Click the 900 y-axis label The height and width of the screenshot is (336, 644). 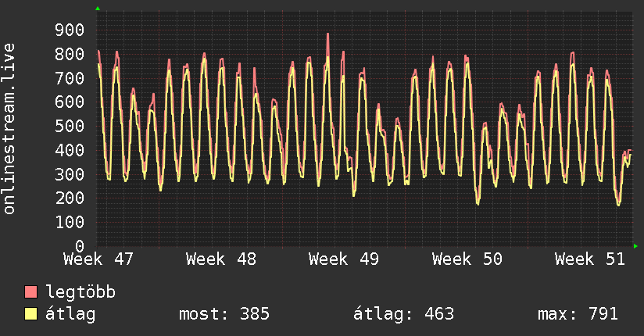tap(70, 30)
